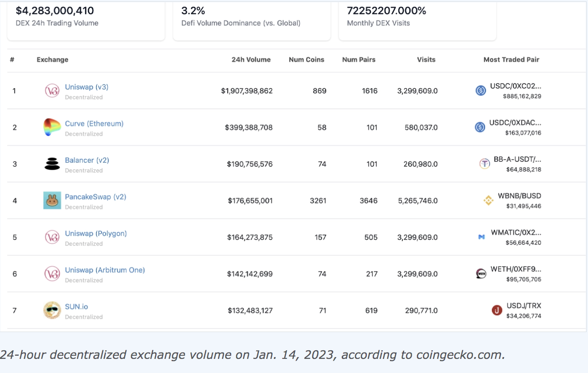Image resolution: width=588 pixels, height=373 pixels.
Task: Sort table by Num Coins column header
Action: [x=306, y=60]
